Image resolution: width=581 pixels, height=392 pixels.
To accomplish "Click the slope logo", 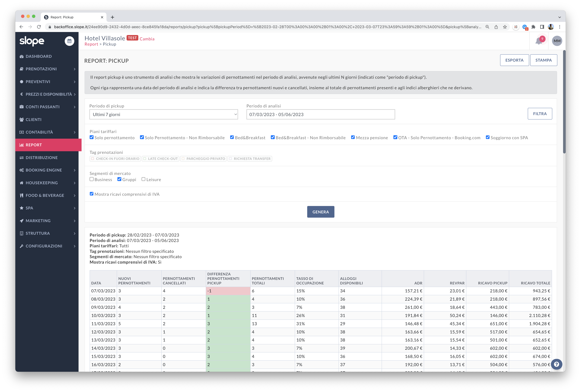I will click(32, 41).
